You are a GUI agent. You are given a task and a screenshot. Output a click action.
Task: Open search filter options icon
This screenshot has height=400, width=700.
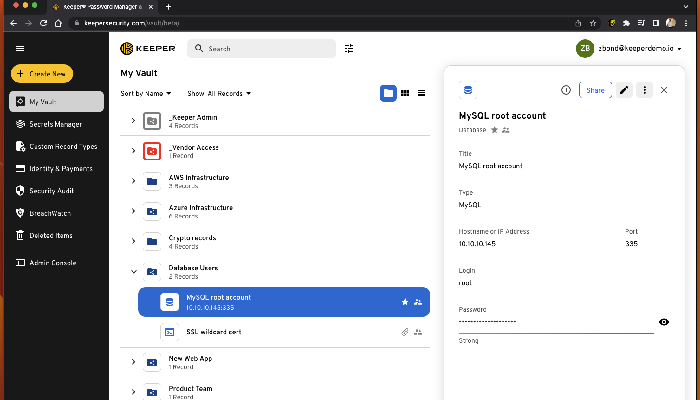point(349,48)
